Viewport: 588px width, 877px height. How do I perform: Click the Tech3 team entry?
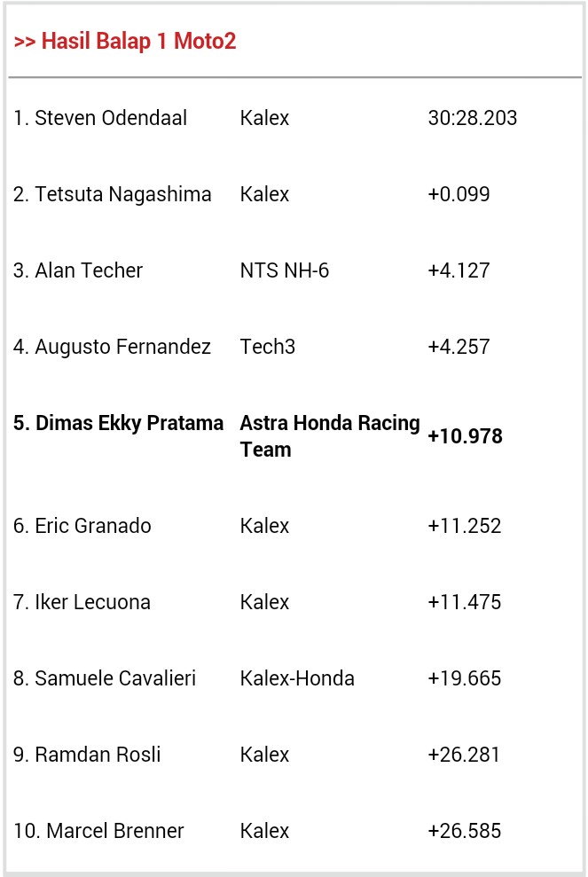(267, 347)
